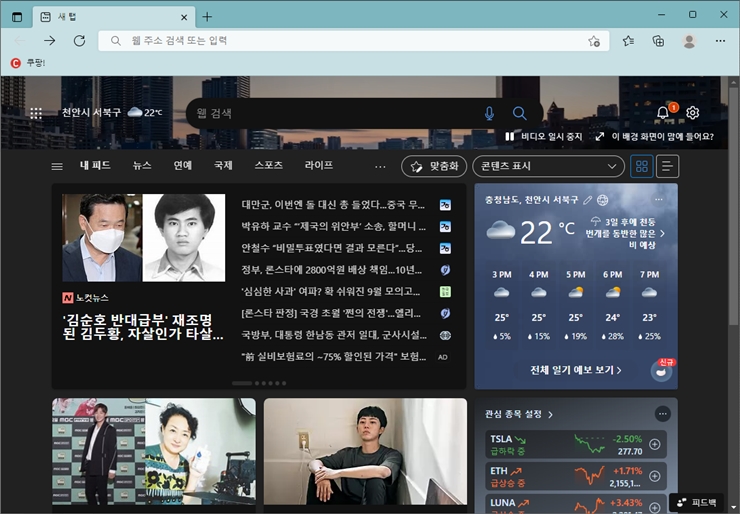
Task: Click the 노컷뉴스 source label
Action: [85, 298]
